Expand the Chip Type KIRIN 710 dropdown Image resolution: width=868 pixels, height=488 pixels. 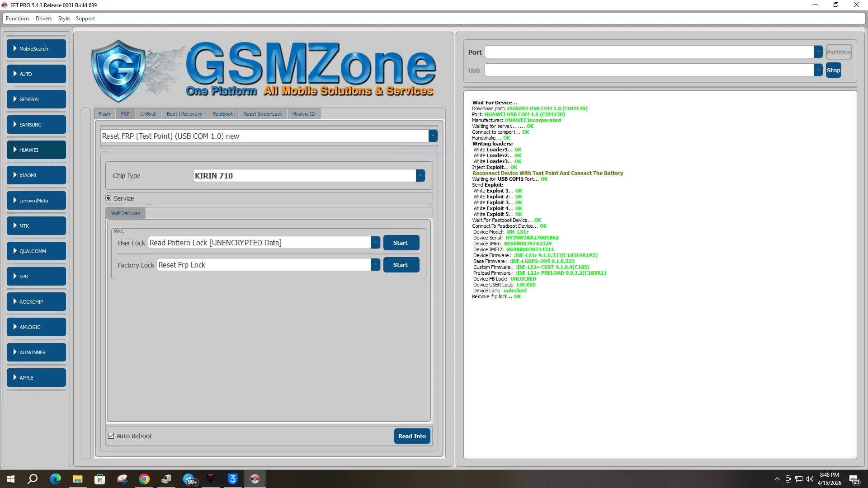tap(420, 176)
